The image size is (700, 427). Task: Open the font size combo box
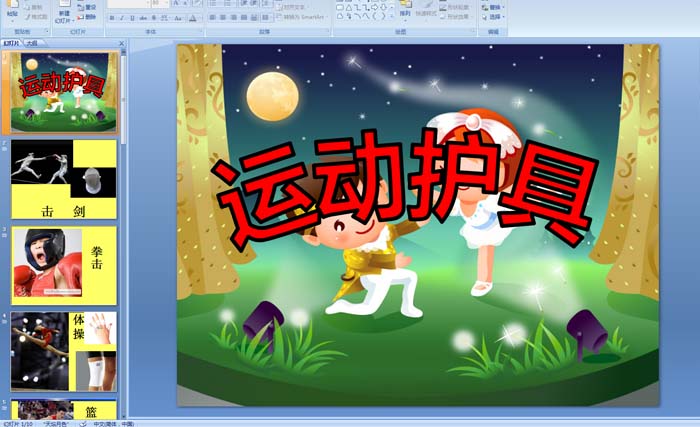coord(160,4)
